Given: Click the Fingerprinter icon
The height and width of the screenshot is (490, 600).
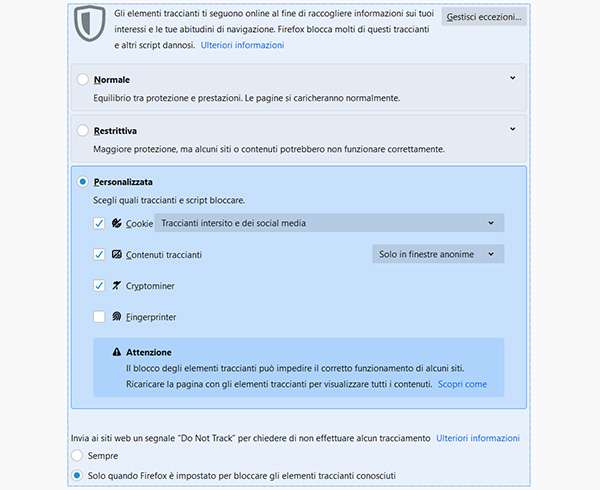Looking at the screenshot, I should [117, 317].
